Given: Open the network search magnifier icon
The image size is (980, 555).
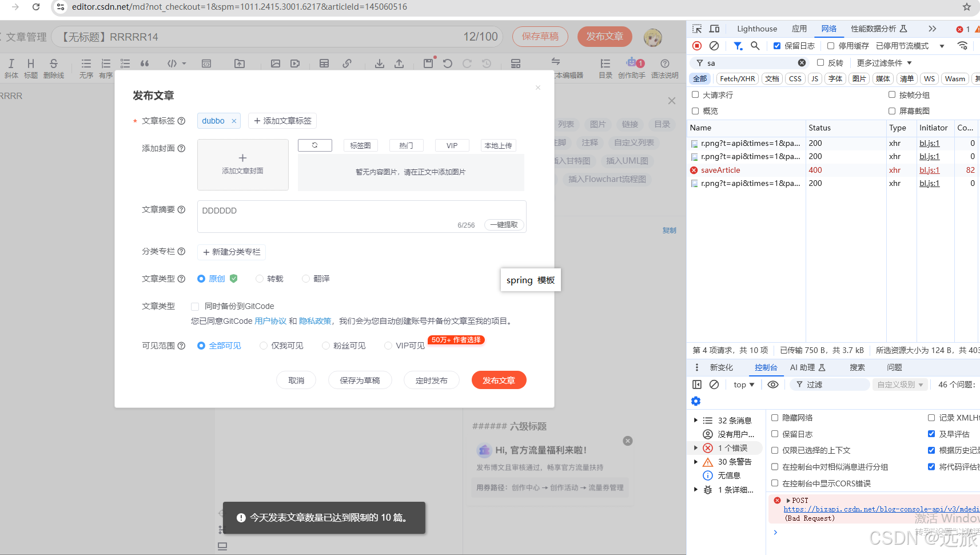Looking at the screenshot, I should pyautogui.click(x=755, y=46).
